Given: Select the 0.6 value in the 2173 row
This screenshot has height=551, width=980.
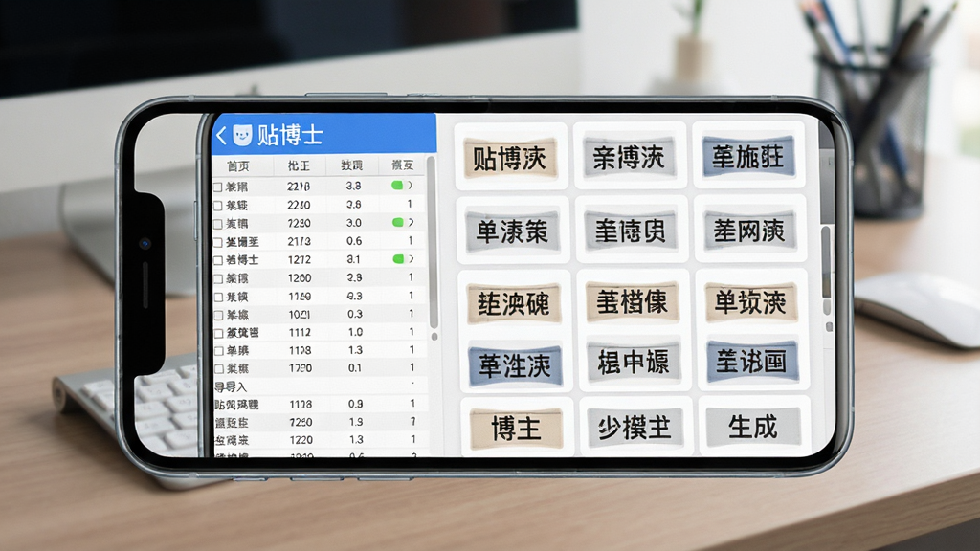Looking at the screenshot, I should (x=354, y=241).
